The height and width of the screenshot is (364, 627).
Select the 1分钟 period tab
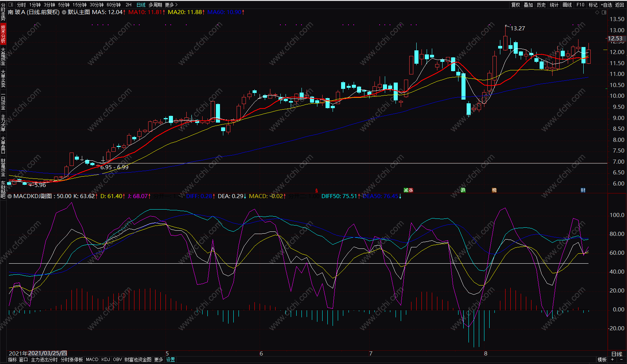click(x=35, y=5)
